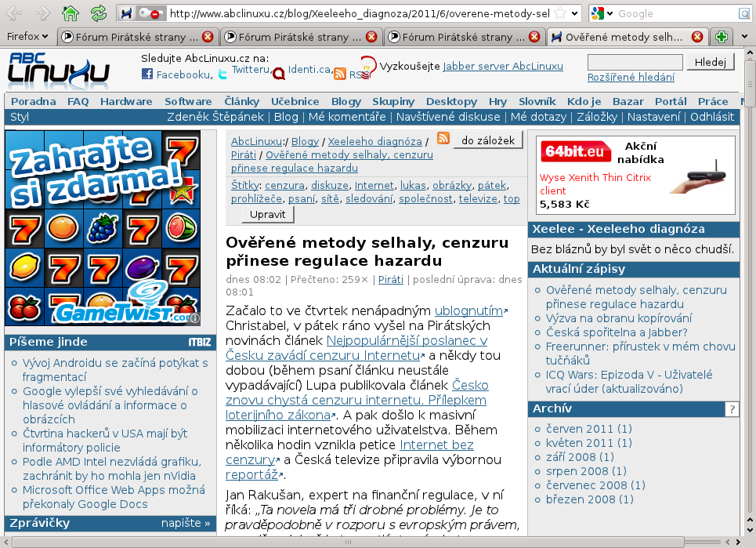The height and width of the screenshot is (548, 756).
Task: Reload the page with the green refresh icon
Action: pos(99,13)
